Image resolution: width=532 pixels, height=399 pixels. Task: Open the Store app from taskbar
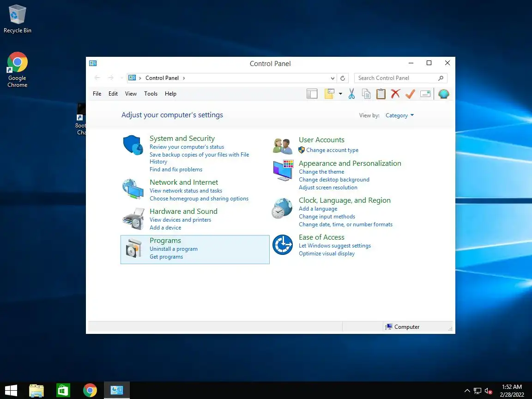63,391
